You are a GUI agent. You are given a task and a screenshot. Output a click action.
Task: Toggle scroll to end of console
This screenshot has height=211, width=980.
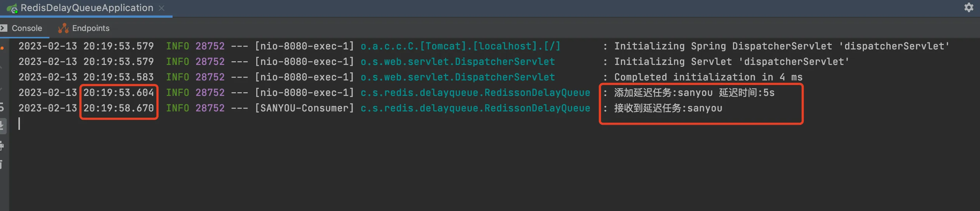(x=2, y=126)
